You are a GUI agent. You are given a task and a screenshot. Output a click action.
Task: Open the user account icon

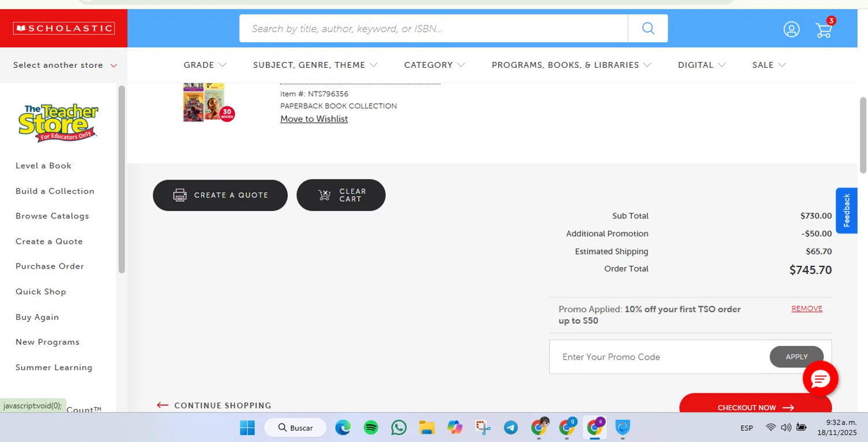[791, 30]
